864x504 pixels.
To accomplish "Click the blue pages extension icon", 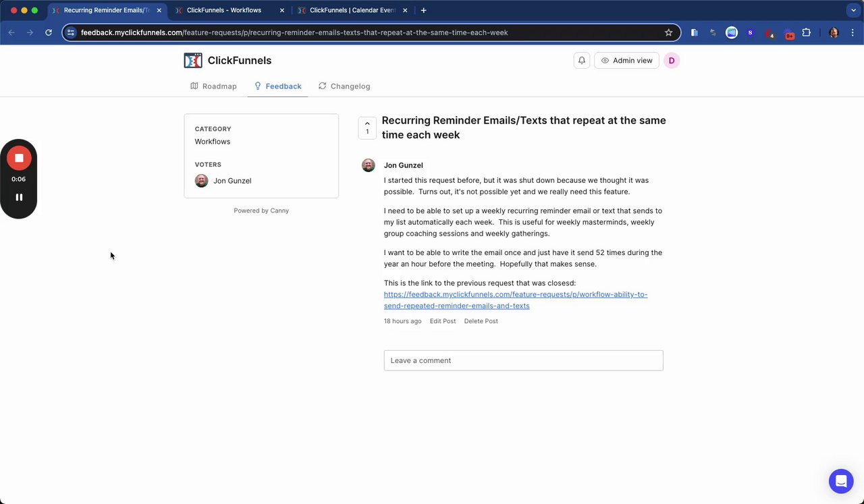I will [x=694, y=32].
